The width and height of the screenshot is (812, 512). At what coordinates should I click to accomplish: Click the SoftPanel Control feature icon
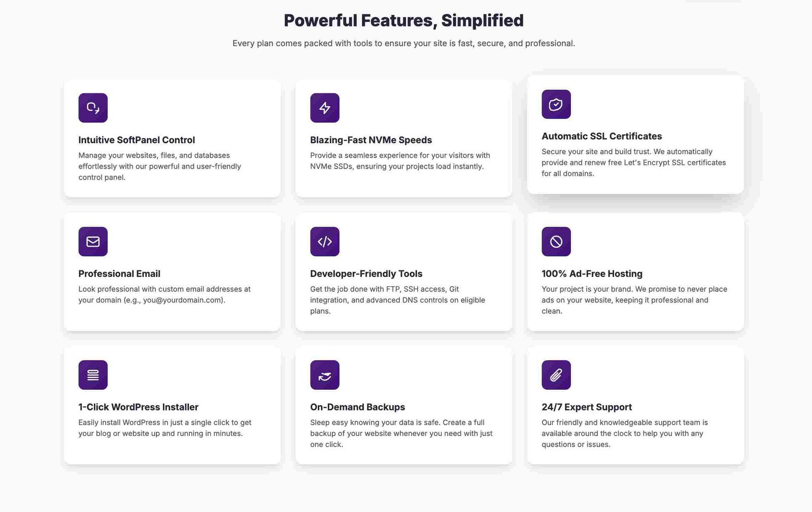(x=93, y=108)
